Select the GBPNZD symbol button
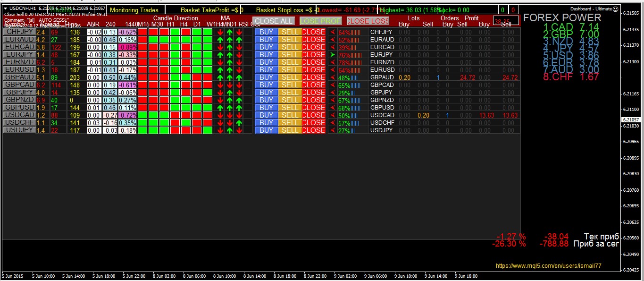The width and height of the screenshot is (644, 281). (x=19, y=100)
